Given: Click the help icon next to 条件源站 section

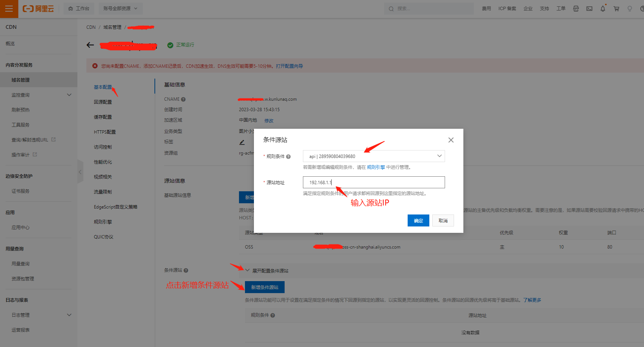Looking at the screenshot, I should pyautogui.click(x=186, y=271).
